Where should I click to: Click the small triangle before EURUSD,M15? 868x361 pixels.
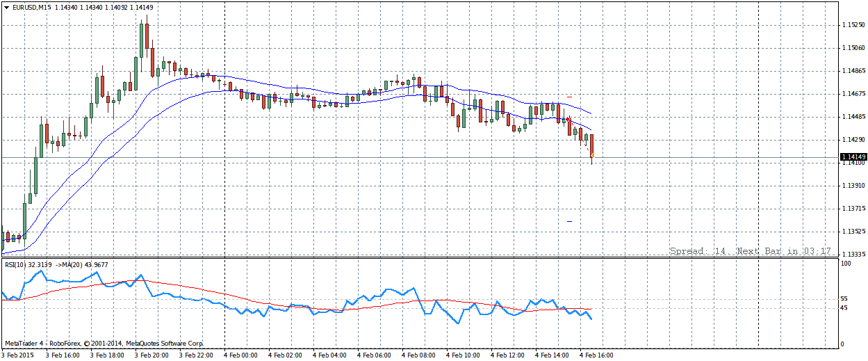pos(6,7)
